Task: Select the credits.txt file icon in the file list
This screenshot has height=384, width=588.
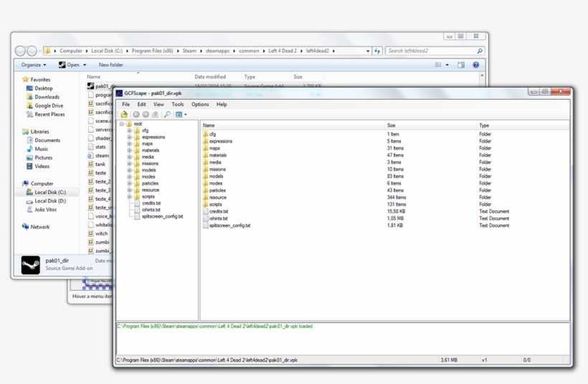Action: 205,211
